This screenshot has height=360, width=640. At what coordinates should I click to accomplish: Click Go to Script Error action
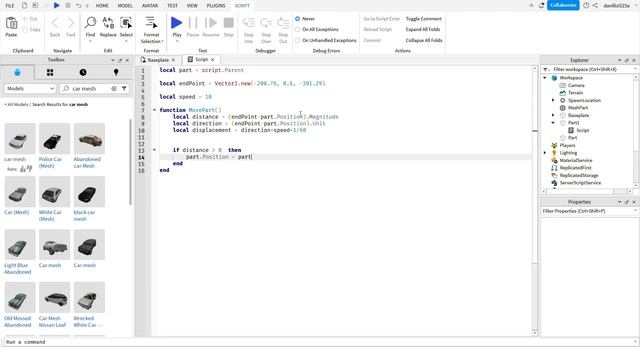(x=382, y=19)
